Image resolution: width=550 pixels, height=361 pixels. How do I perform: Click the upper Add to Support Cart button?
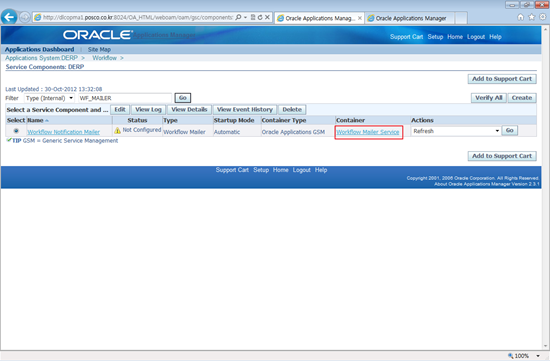pyautogui.click(x=502, y=79)
